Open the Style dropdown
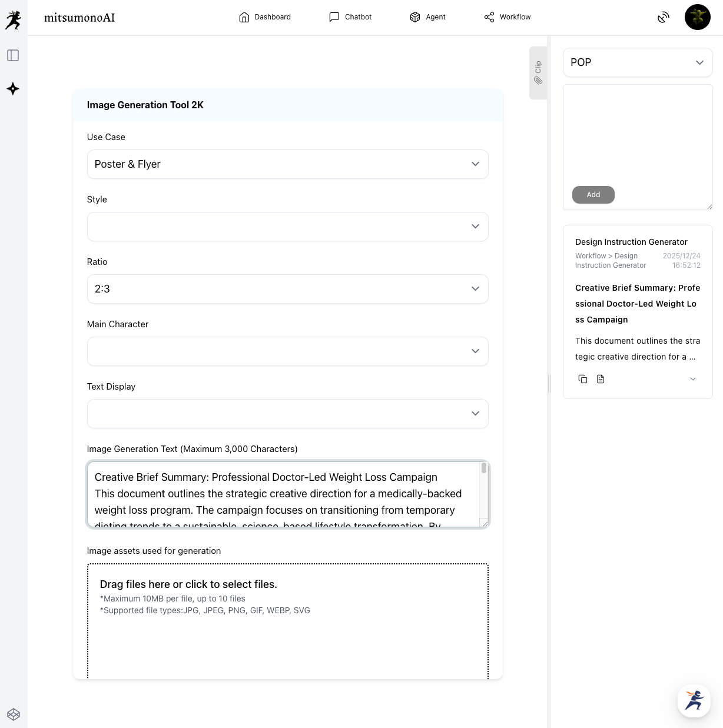 (x=287, y=227)
